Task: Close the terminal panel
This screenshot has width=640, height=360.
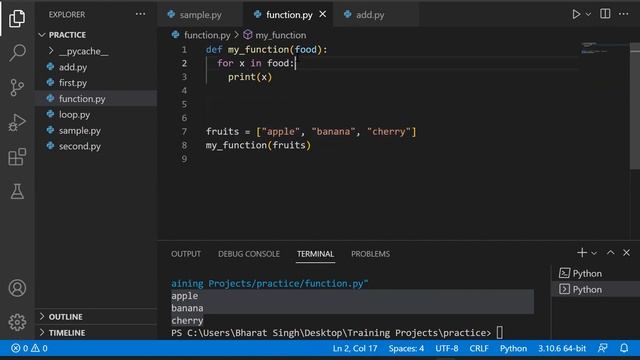Action: tap(627, 253)
